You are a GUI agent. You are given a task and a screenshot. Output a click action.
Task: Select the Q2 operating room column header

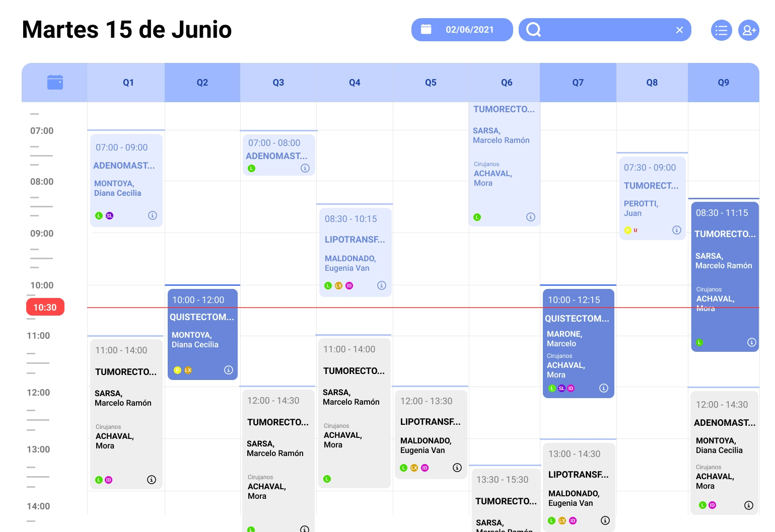coord(202,83)
